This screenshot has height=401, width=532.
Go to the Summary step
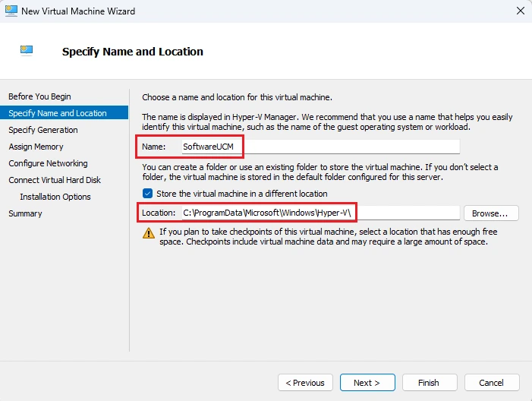pos(25,213)
